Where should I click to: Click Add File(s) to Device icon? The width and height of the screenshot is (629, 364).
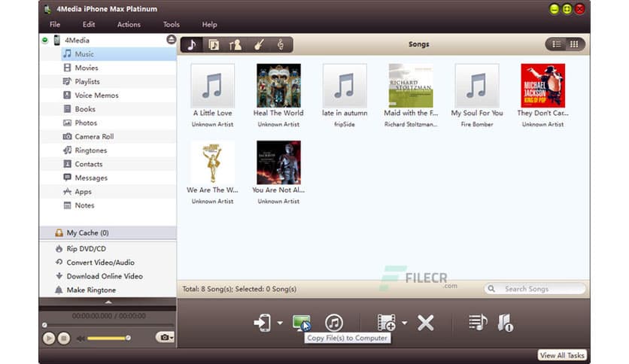pos(387,323)
